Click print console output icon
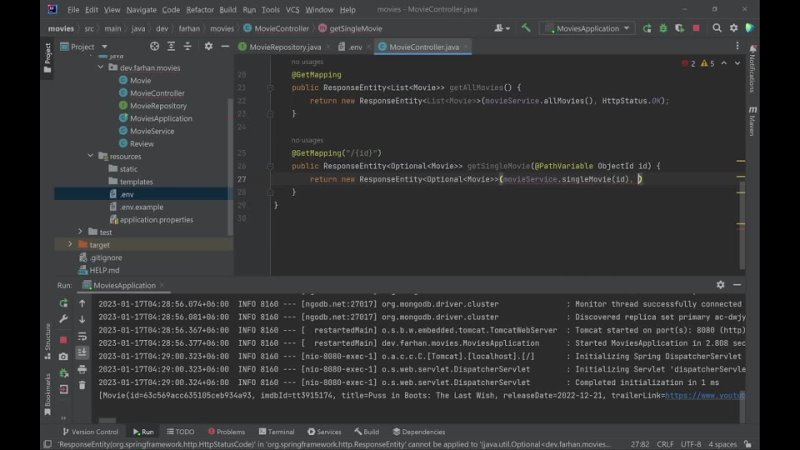800x450 pixels. coord(82,369)
